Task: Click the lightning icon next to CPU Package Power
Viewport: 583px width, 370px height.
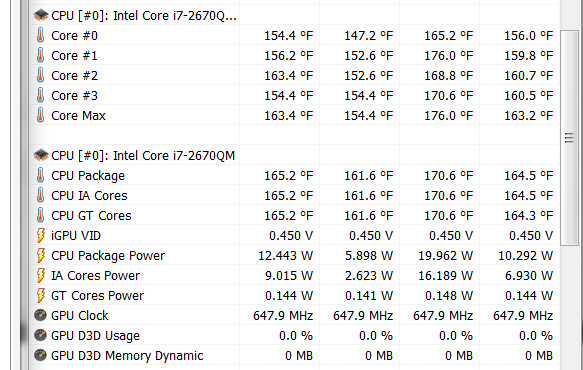Action: tap(41, 255)
